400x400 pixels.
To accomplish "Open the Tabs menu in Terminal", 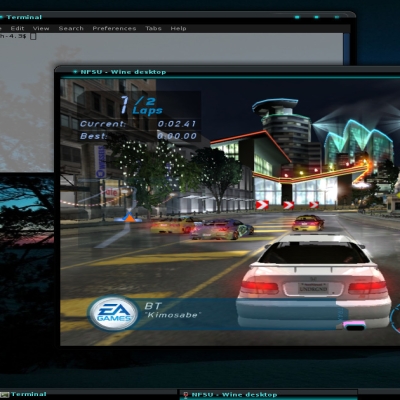I will 153,28.
